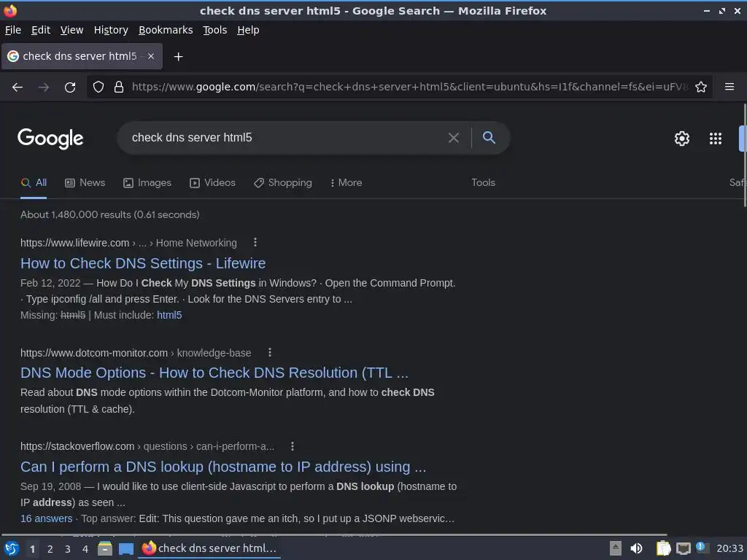Open 'DNS Mode Options' result link
The height and width of the screenshot is (560, 747).
[x=214, y=373]
